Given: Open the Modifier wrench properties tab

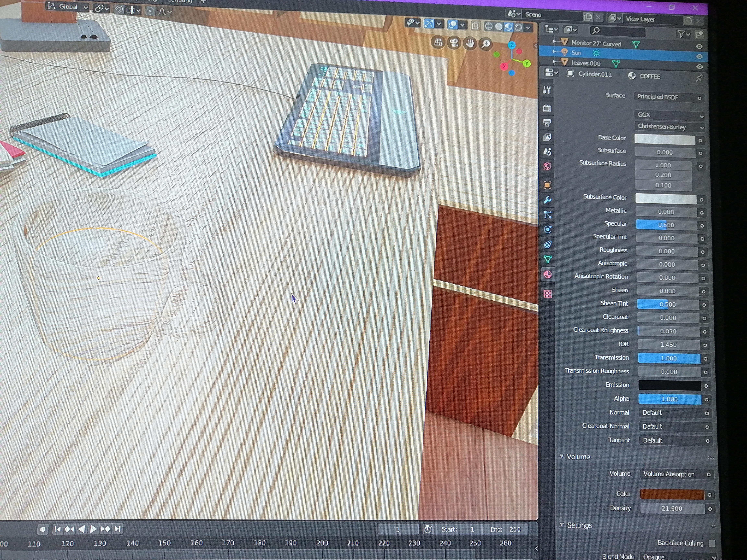Looking at the screenshot, I should (547, 199).
